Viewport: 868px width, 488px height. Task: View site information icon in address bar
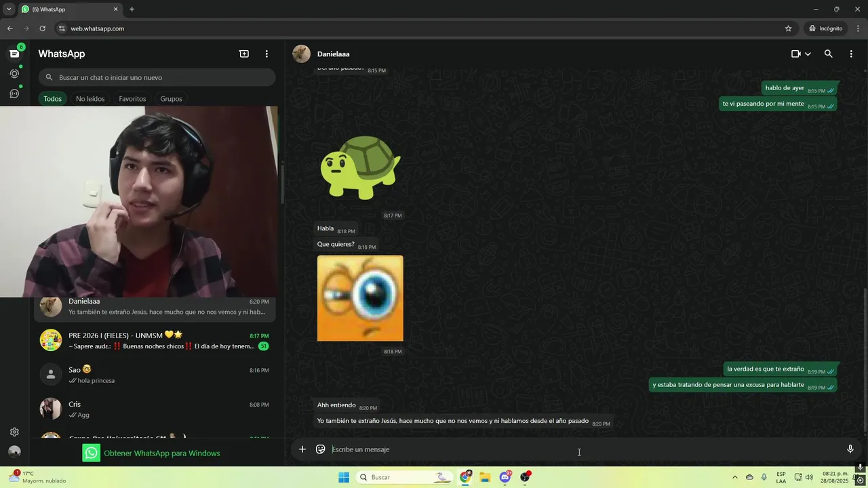[62, 28]
